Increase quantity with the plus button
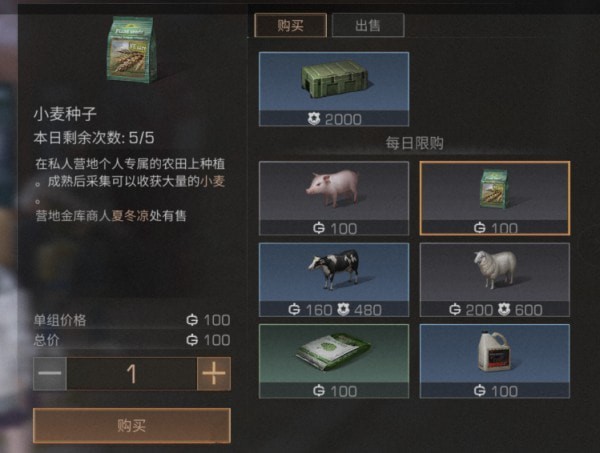600x453 pixels. pyautogui.click(x=214, y=373)
